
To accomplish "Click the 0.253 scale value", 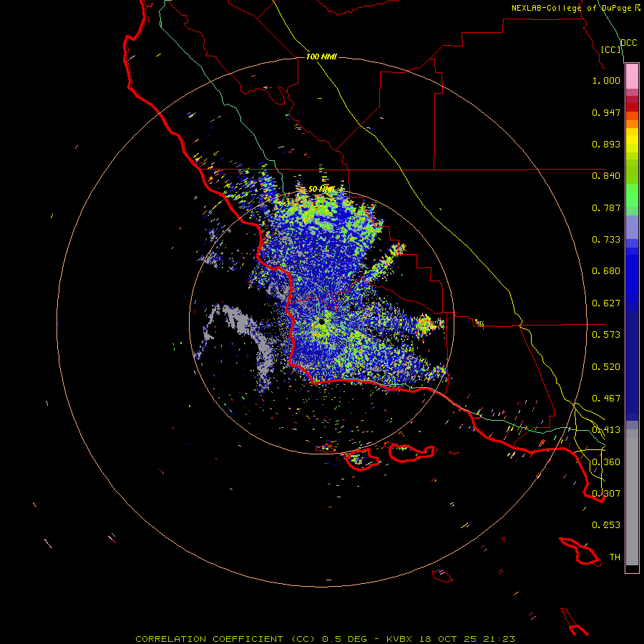I will click(606, 525).
